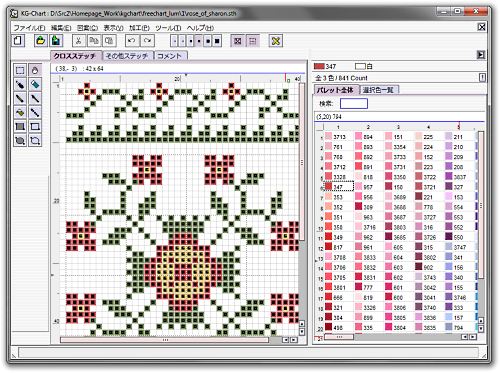Click the yellow X icon in toolbar
This screenshot has width=500, height=373.
[x=276, y=41]
